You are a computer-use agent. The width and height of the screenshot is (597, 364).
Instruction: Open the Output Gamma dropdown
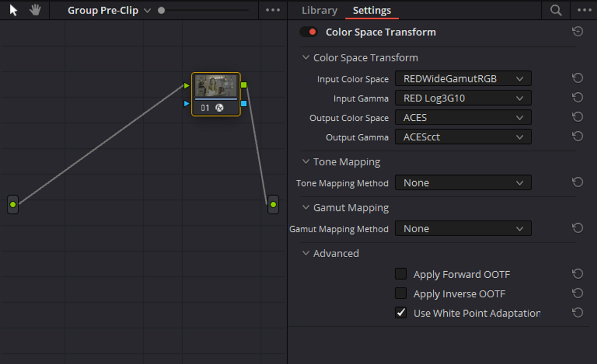click(x=463, y=137)
